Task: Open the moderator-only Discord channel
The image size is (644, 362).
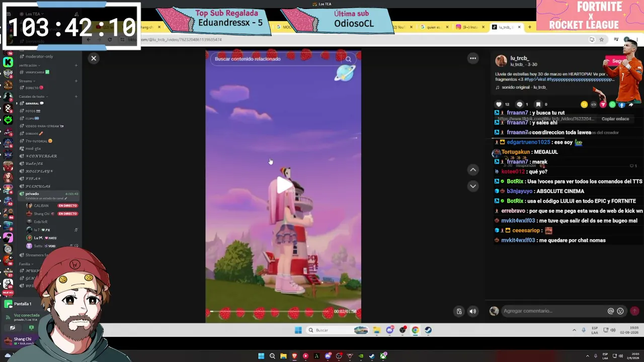Action: (x=39, y=56)
